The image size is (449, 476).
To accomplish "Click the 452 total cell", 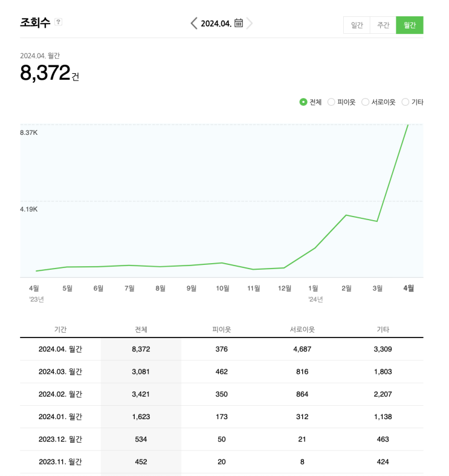I will point(141,461).
